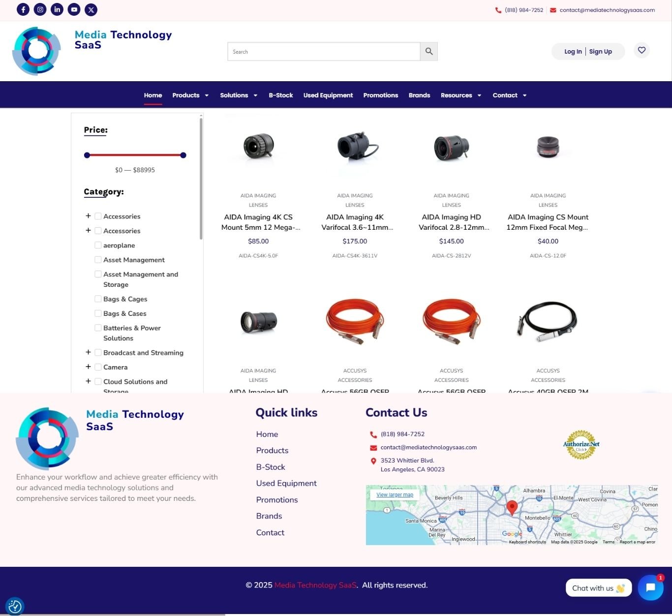Open the B-Stock nav item
Screen dimensions: 672x616
point(280,95)
